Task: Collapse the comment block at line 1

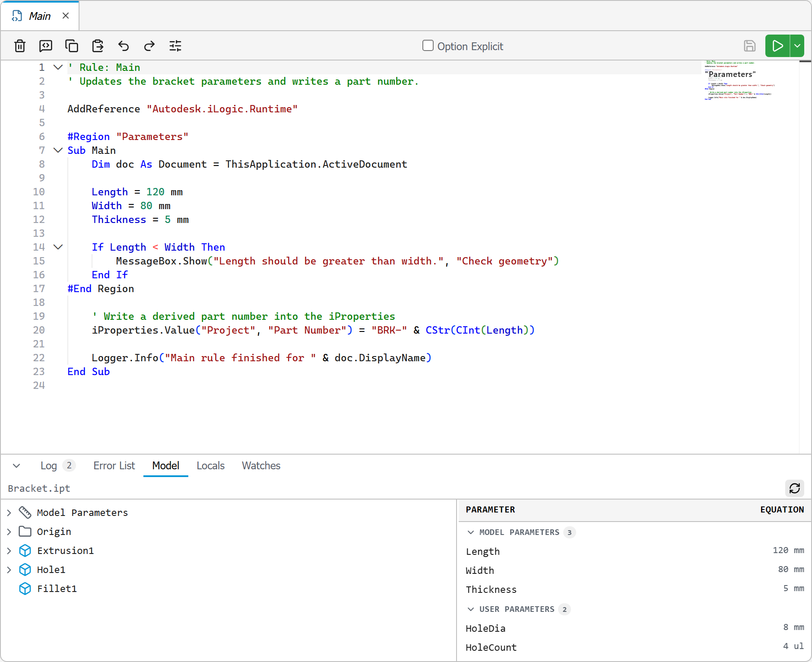Action: tap(58, 67)
